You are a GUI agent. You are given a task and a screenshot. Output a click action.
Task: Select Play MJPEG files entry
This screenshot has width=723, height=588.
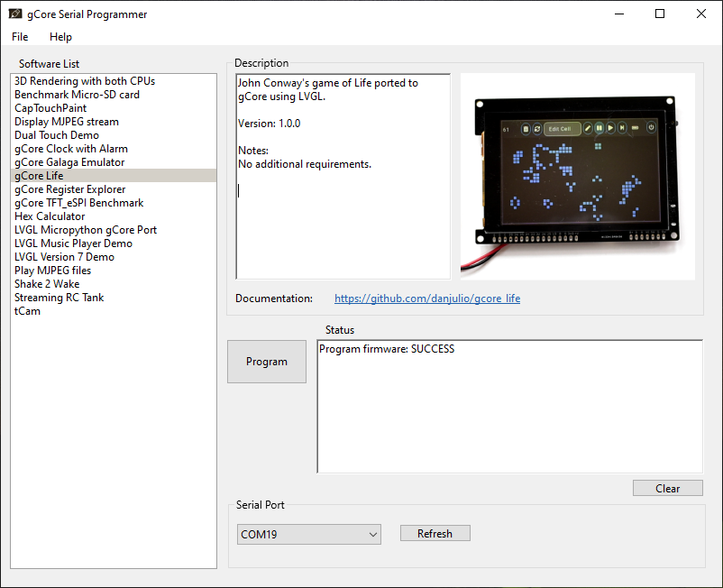(114, 271)
